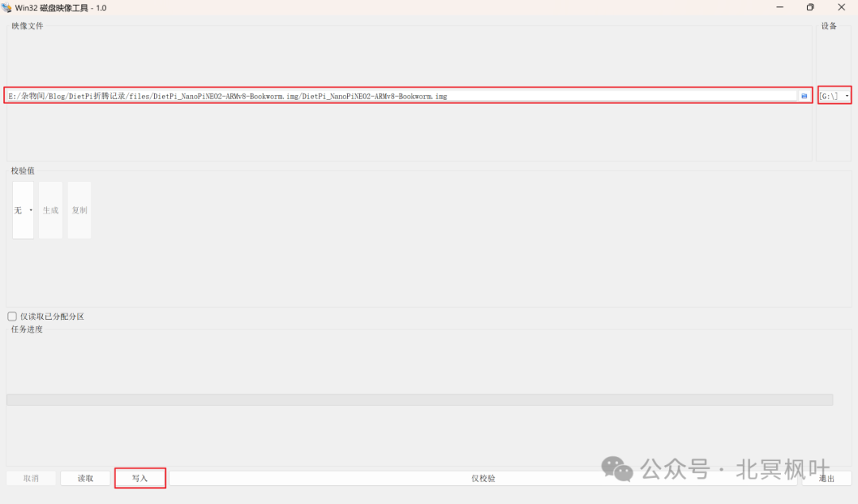Click the 写入 button to write image
Image resolution: width=858 pixels, height=504 pixels.
140,479
